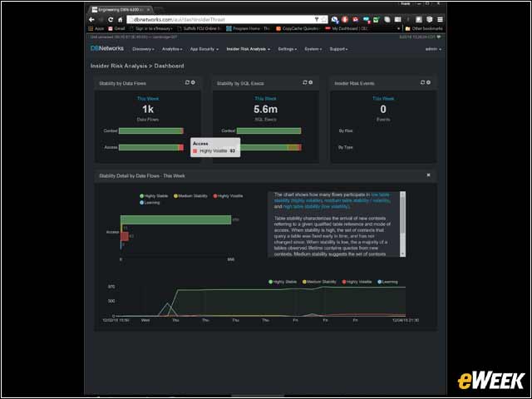Toggle Highly Stable legend in bar chart
Screen dimensions: 532x399
click(154, 196)
